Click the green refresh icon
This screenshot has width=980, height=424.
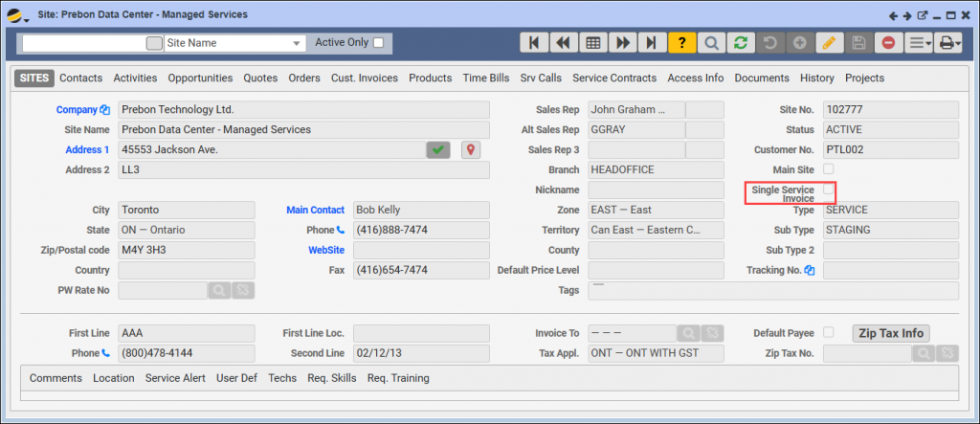739,43
